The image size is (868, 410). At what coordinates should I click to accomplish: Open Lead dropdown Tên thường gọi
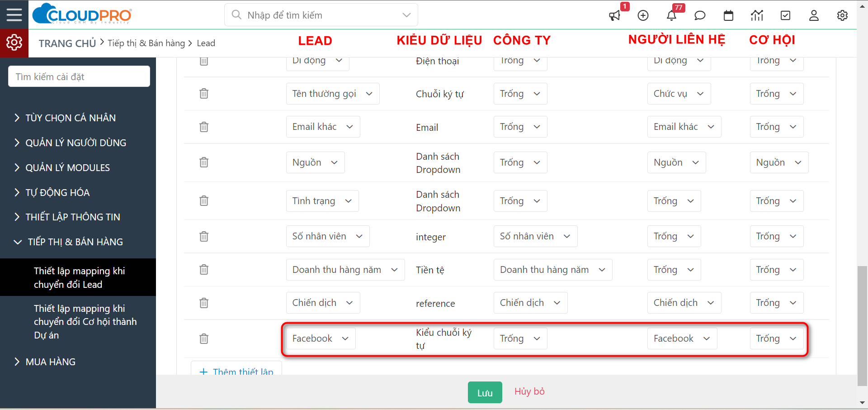tap(333, 94)
